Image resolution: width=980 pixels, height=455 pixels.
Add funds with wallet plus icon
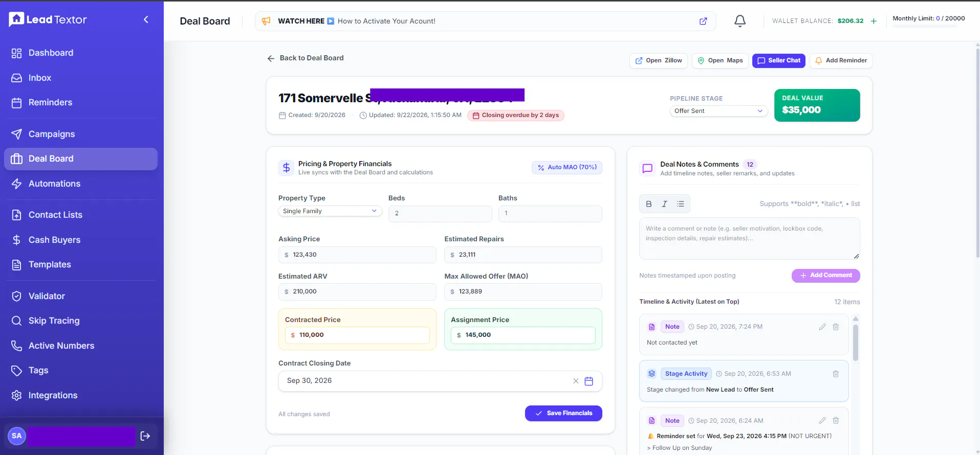(874, 21)
